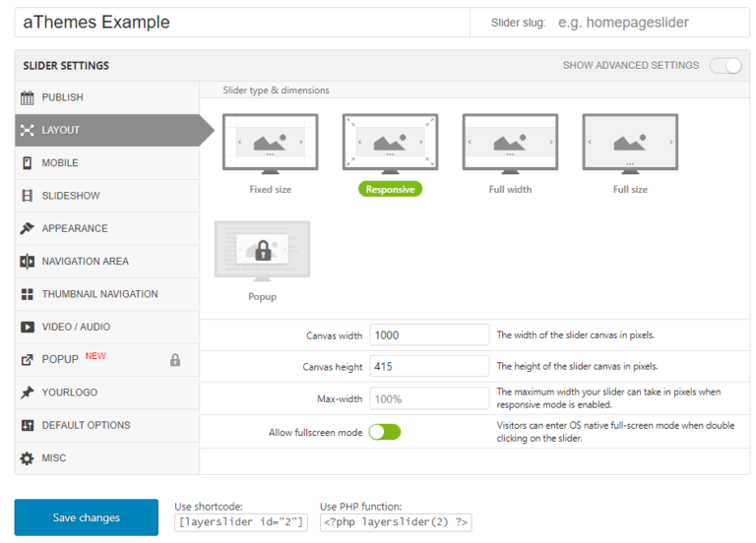Viewport: 756px width, 543px height.
Task: Open the Thumbnail Navigation tab
Action: (x=98, y=294)
